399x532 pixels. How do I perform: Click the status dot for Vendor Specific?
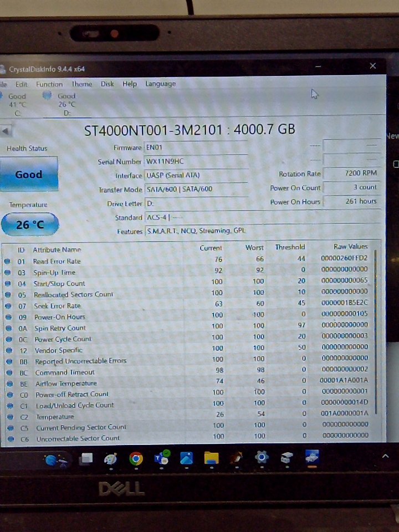(9, 350)
